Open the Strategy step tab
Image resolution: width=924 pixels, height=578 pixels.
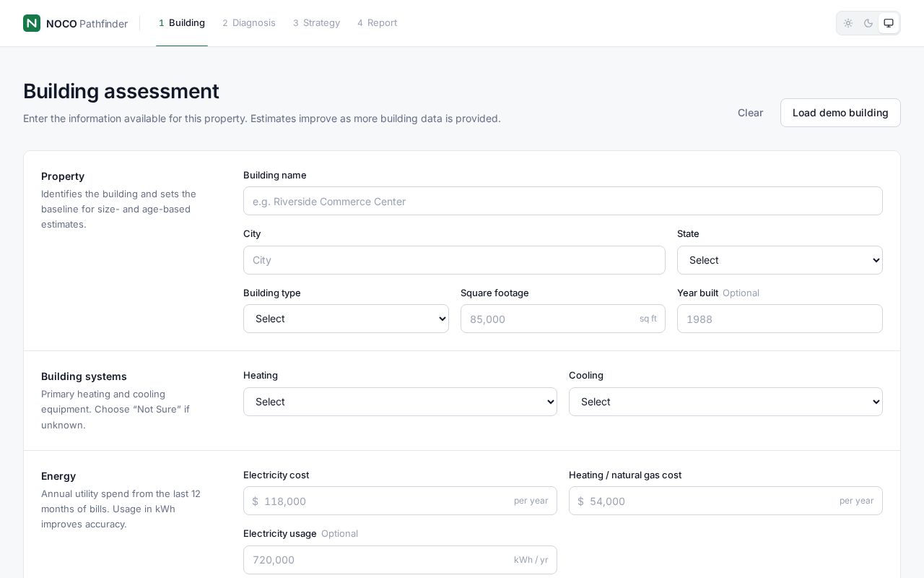point(316,23)
